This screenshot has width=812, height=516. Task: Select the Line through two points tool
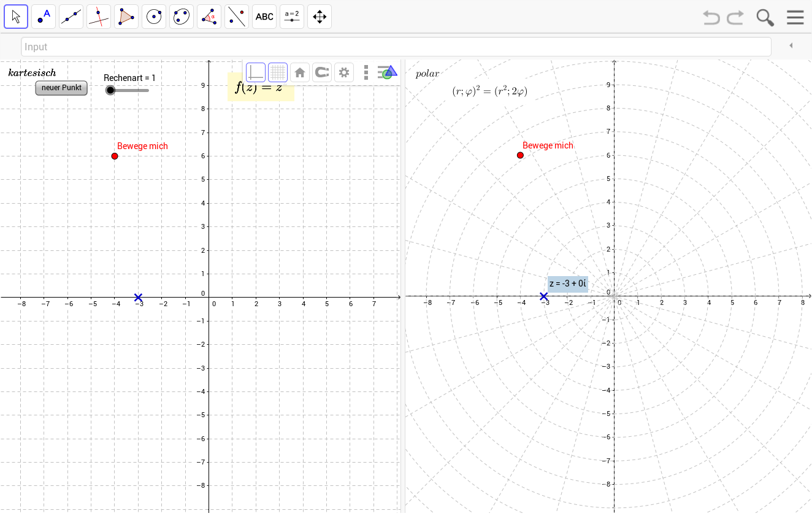click(x=71, y=17)
